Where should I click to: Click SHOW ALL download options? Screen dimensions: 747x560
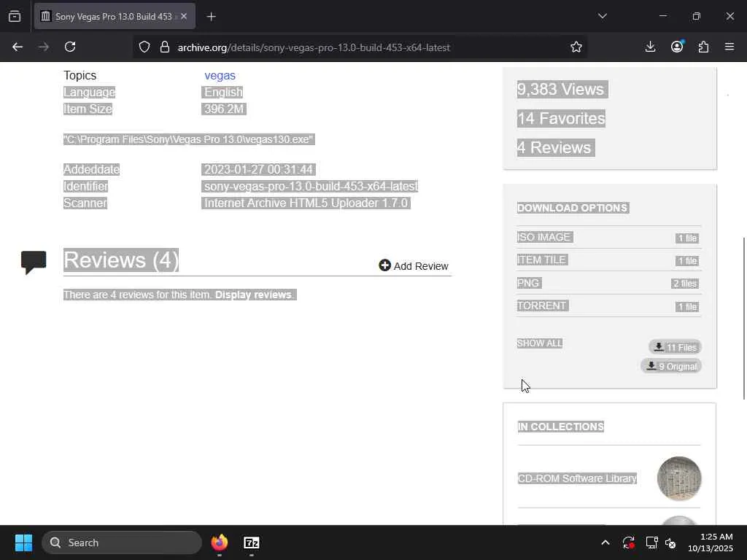(540, 343)
